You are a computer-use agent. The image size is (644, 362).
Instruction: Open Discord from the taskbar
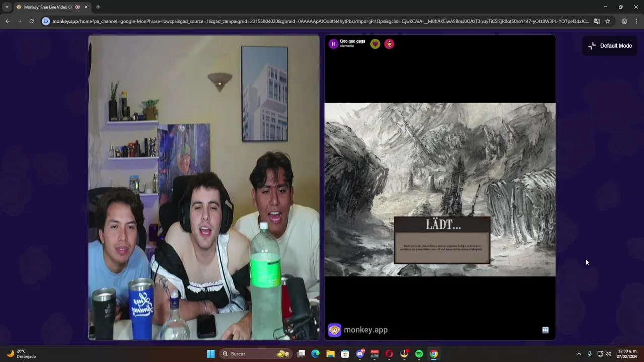click(x=360, y=354)
